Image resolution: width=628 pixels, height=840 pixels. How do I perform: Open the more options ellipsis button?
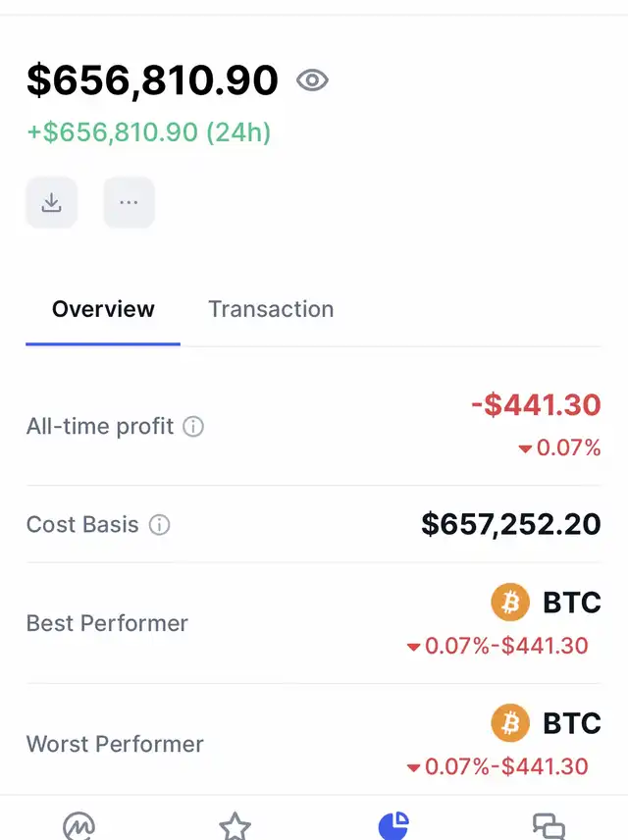pyautogui.click(x=129, y=202)
